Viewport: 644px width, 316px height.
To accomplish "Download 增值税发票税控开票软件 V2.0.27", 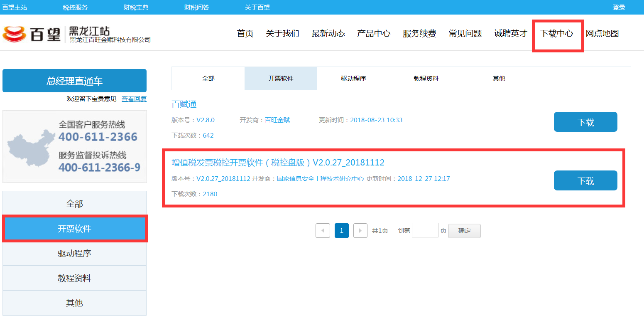I will [x=585, y=180].
